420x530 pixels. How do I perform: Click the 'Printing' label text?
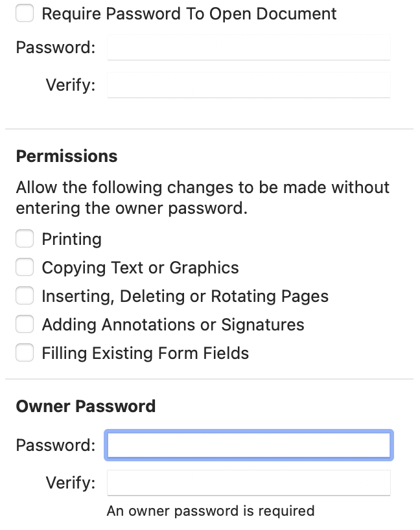[71, 239]
